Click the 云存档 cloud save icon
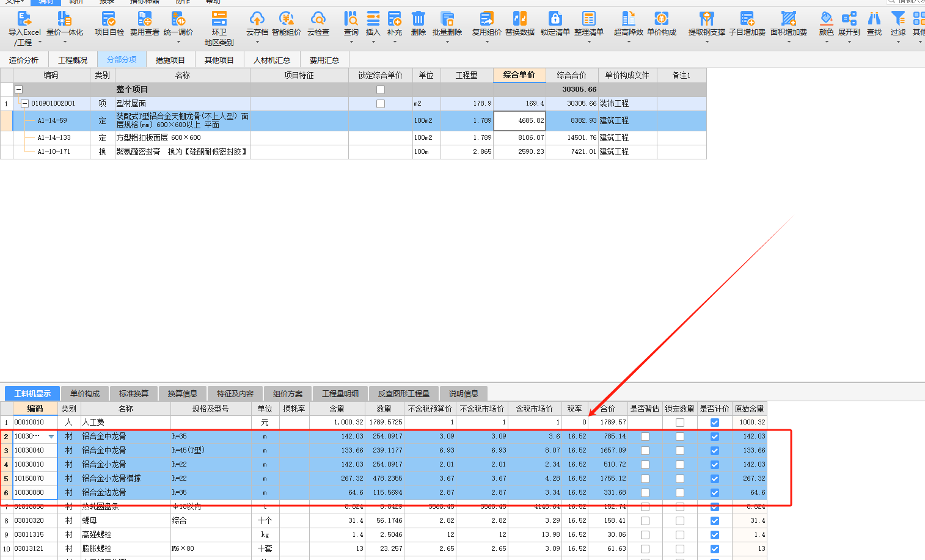 coord(257,19)
